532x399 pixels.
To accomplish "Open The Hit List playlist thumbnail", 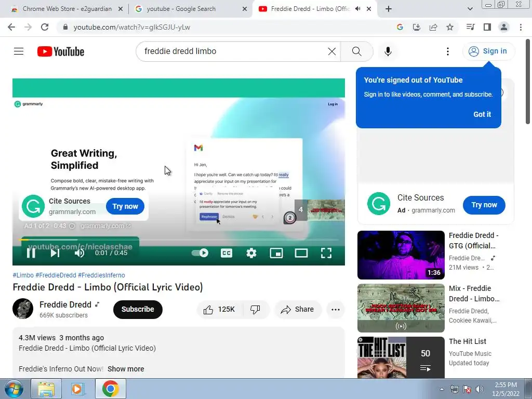I will click(x=401, y=357).
